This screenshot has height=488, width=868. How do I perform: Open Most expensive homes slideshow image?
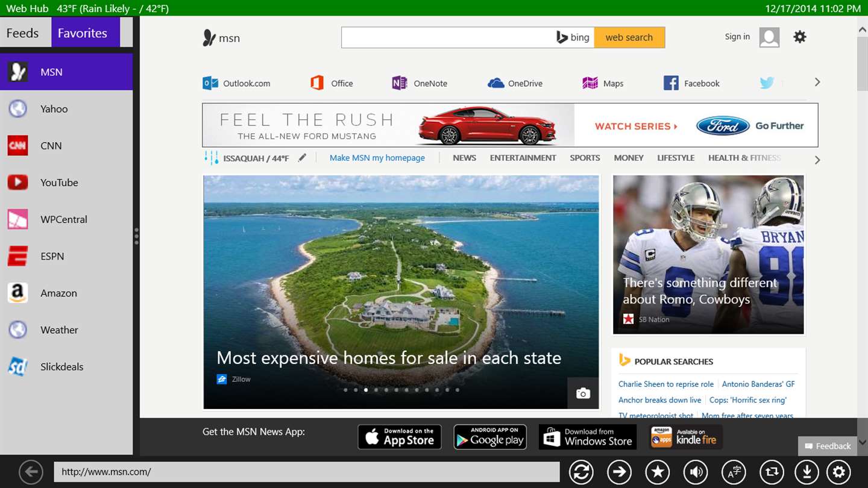point(401,292)
